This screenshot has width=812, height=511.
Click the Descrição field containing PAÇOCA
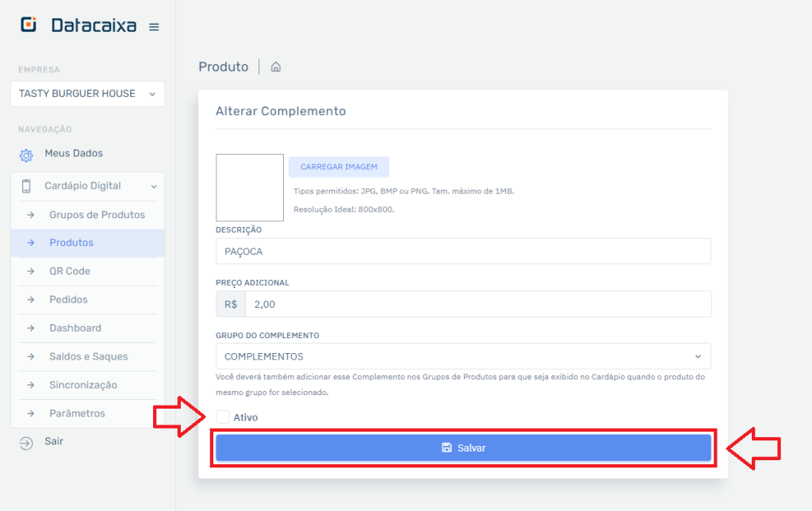click(x=463, y=252)
